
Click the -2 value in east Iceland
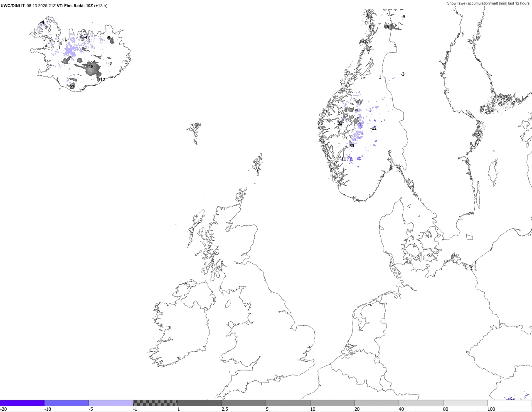(x=110, y=64)
